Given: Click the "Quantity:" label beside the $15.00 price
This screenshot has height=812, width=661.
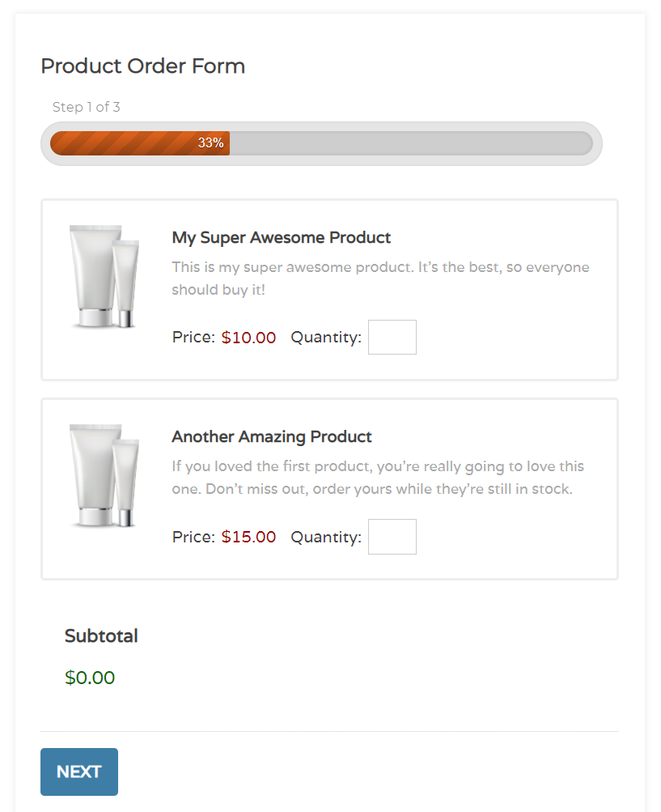Looking at the screenshot, I should pyautogui.click(x=326, y=537).
